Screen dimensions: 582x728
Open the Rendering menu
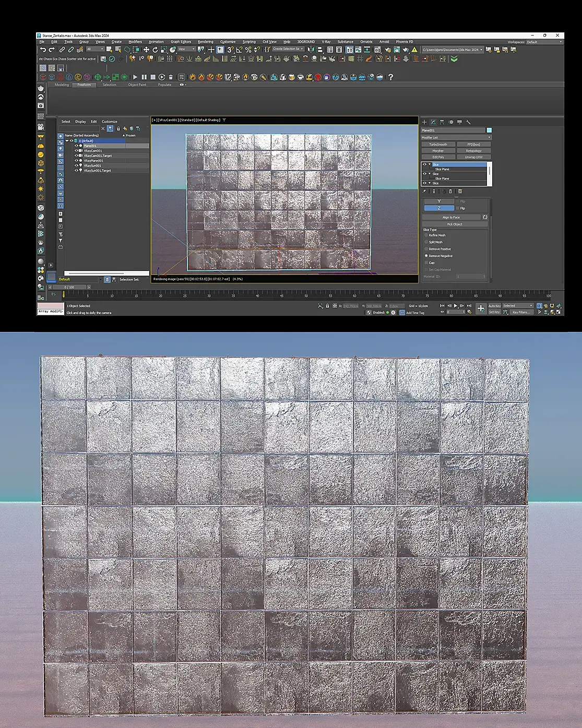click(x=206, y=42)
